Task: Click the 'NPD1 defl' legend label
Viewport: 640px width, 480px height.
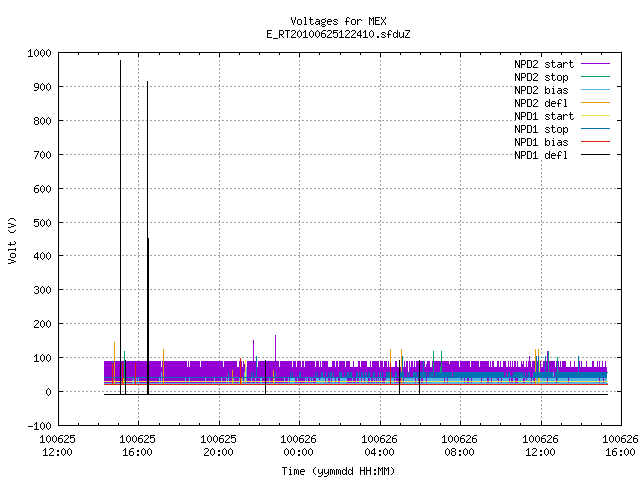Action: (541, 156)
